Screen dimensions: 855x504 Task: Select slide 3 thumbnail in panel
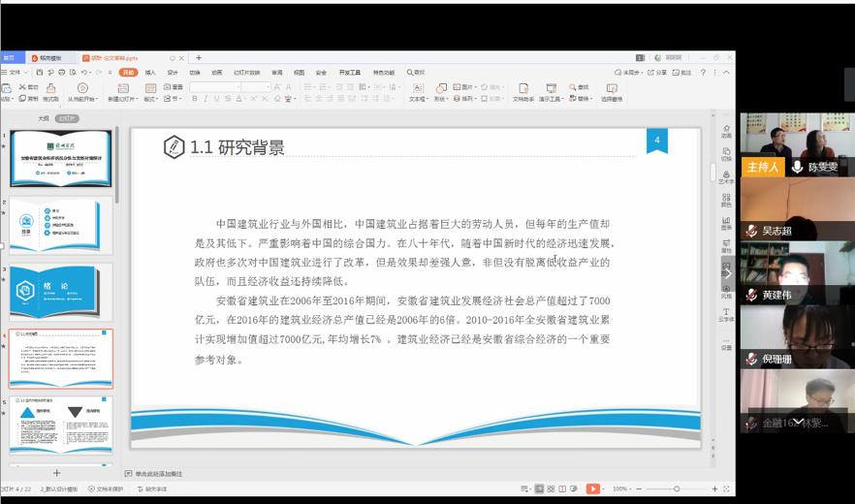pos(61,290)
